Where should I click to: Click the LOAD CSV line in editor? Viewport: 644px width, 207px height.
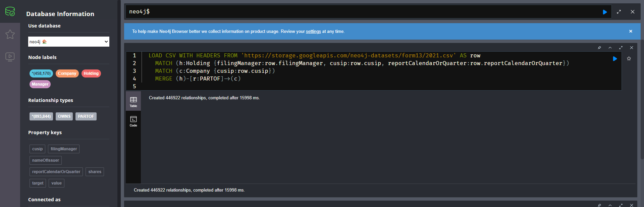point(314,56)
